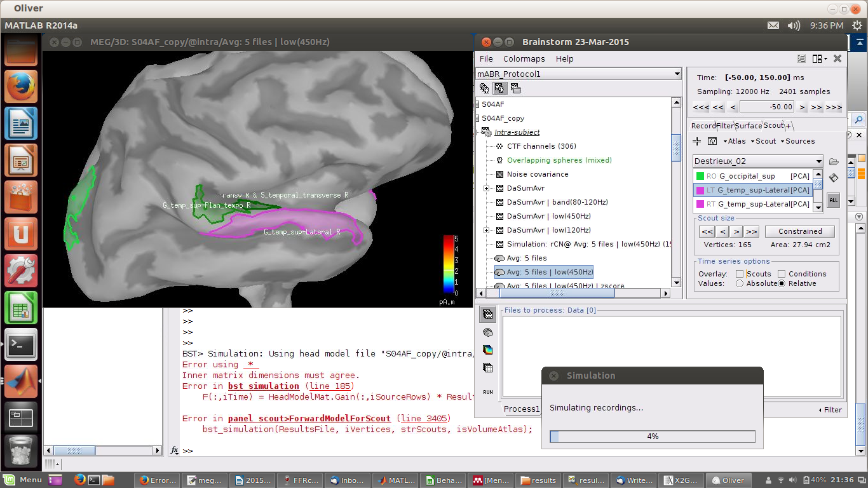Click the Simulation progress bar at 4%
Image resolution: width=868 pixels, height=488 pixels.
pyautogui.click(x=652, y=437)
